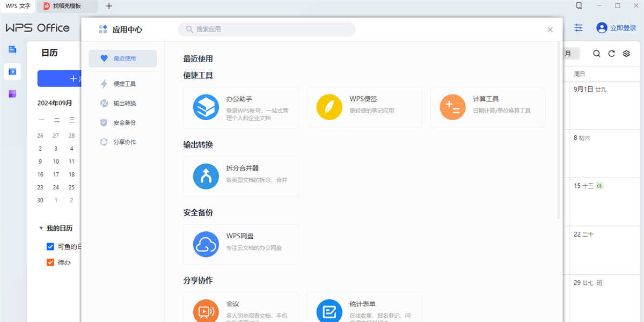Click the heart icon next to 最近使用
The image size is (644, 322).
[x=104, y=58]
